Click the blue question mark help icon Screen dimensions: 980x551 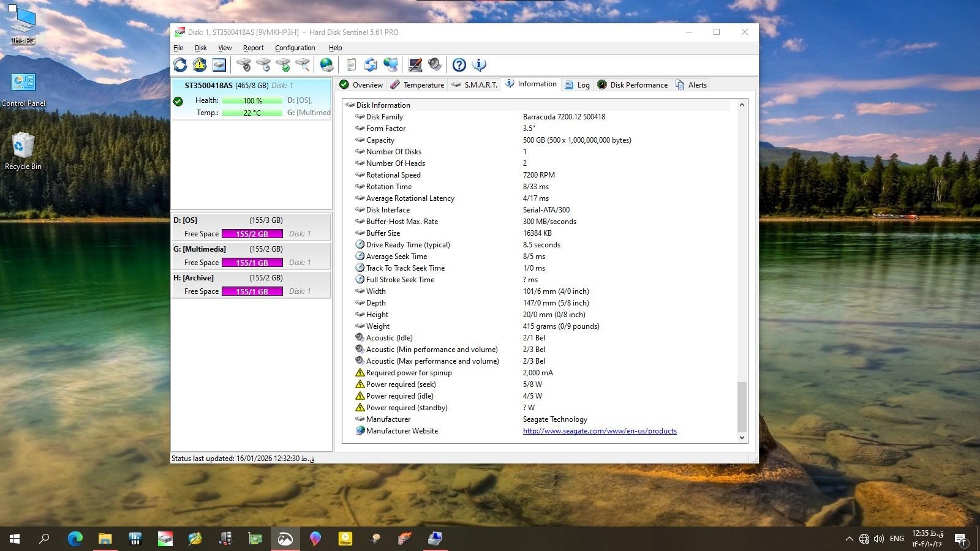[x=459, y=65]
